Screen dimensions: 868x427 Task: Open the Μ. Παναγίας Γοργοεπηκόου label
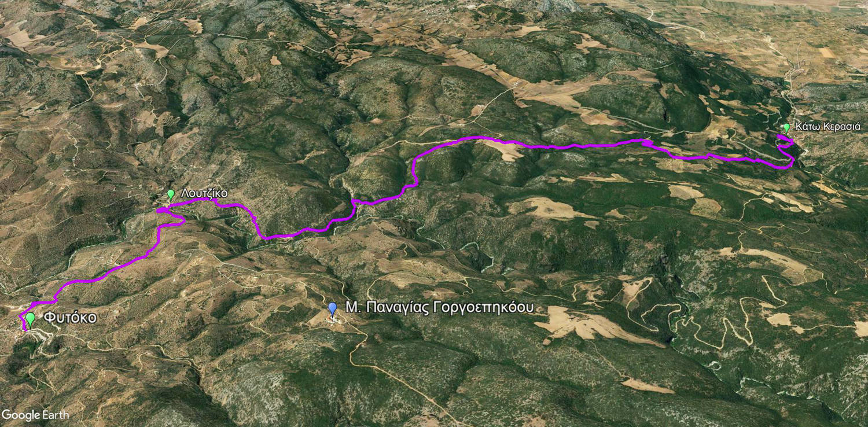coord(439,308)
